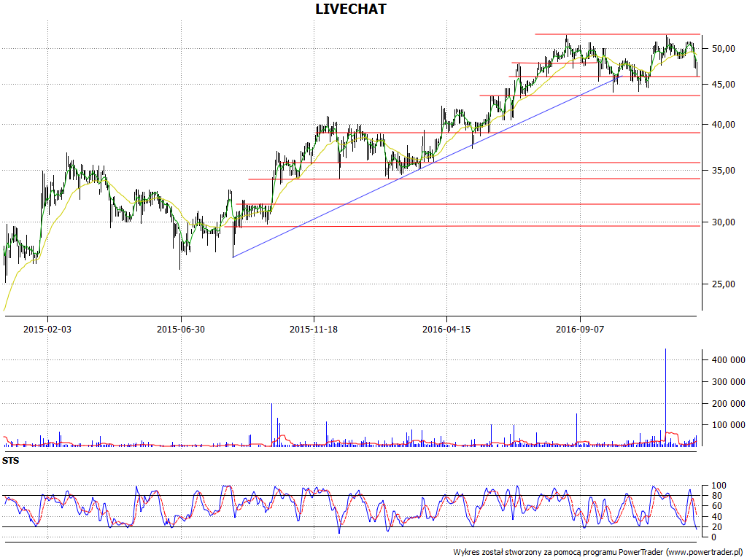The height and width of the screenshot is (560, 747).
Task: Click the 40 value on STS axis
Action: click(x=716, y=517)
